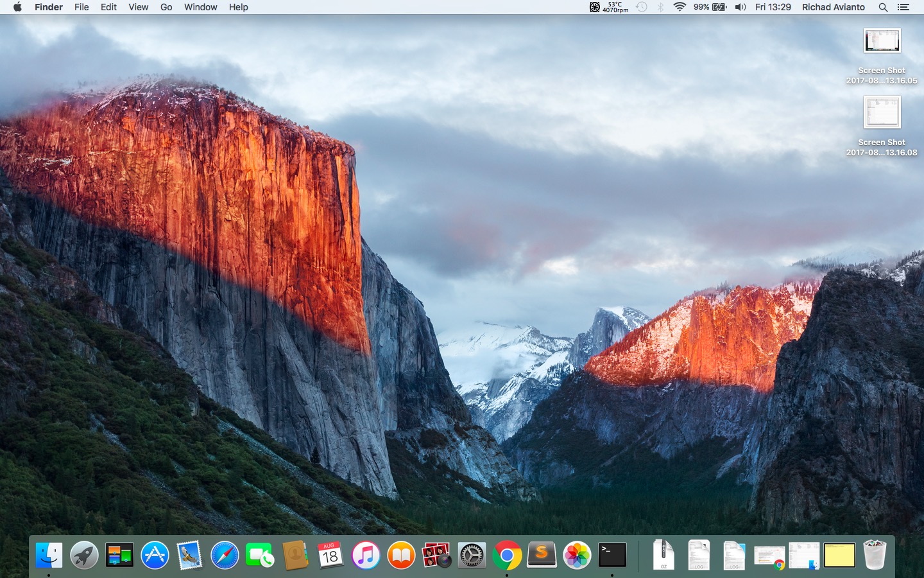Click the Richad Avianto user menu
This screenshot has width=924, height=578.
(x=833, y=7)
